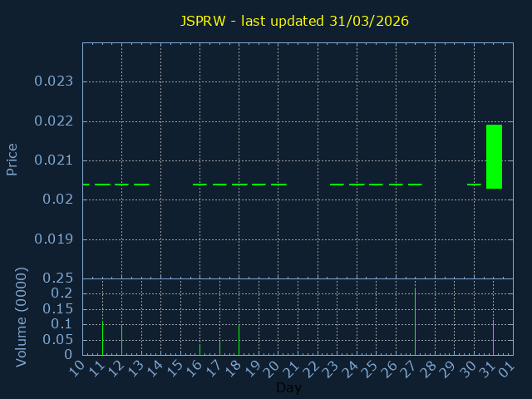Click the green volume bar at day 12

(x=122, y=339)
